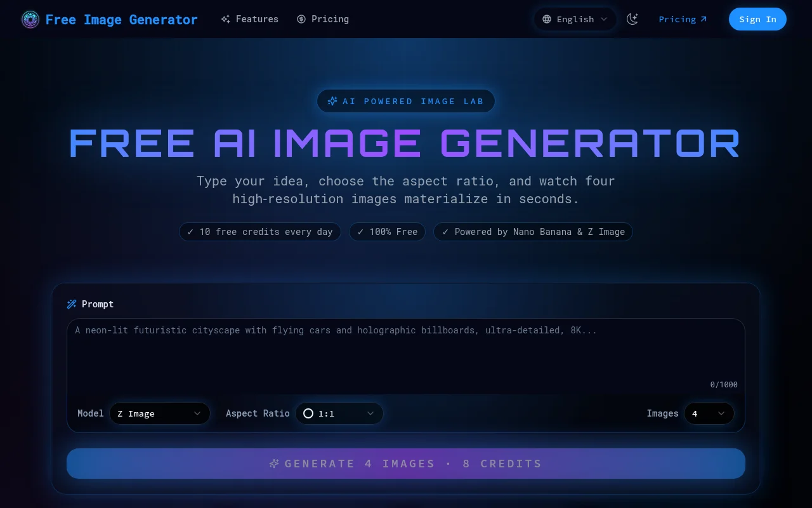The height and width of the screenshot is (508, 812).
Task: Focus the prompt text area
Action: tap(406, 356)
